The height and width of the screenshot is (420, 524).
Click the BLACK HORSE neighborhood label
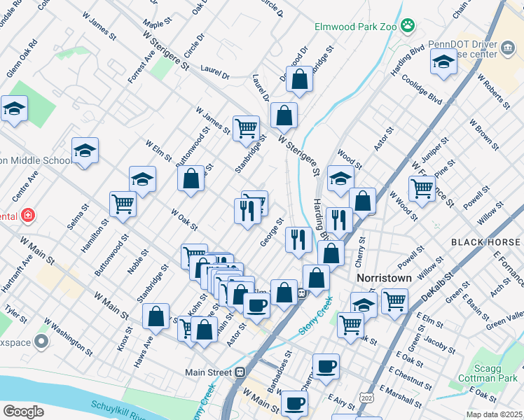click(x=486, y=242)
